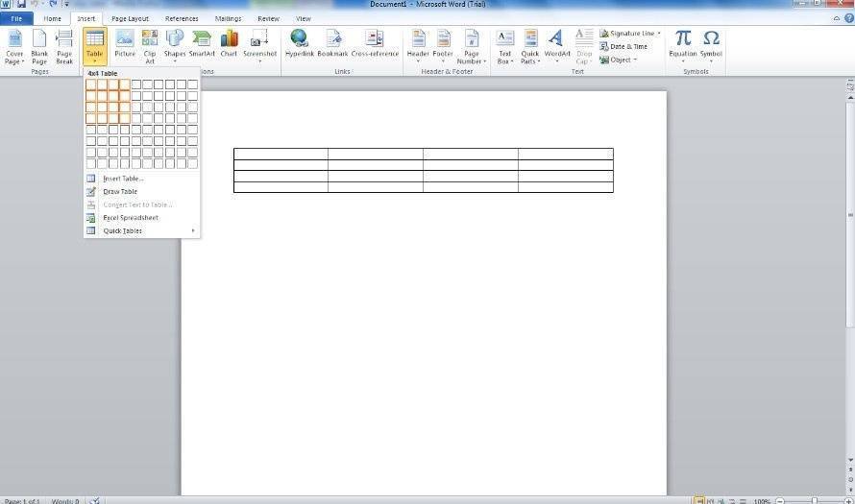The image size is (855, 504).
Task: Click the WordArt icon
Action: pos(556,43)
